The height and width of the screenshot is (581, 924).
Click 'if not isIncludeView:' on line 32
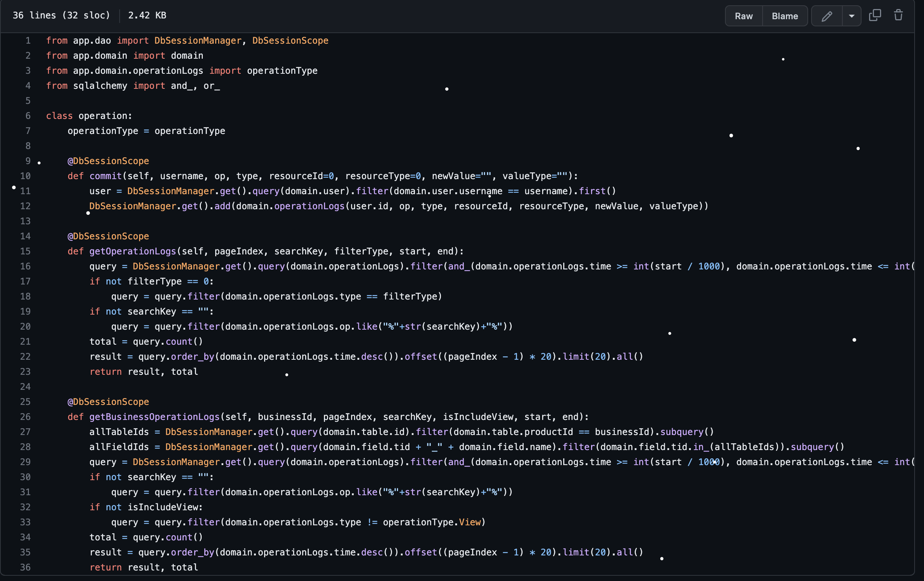[x=146, y=507]
